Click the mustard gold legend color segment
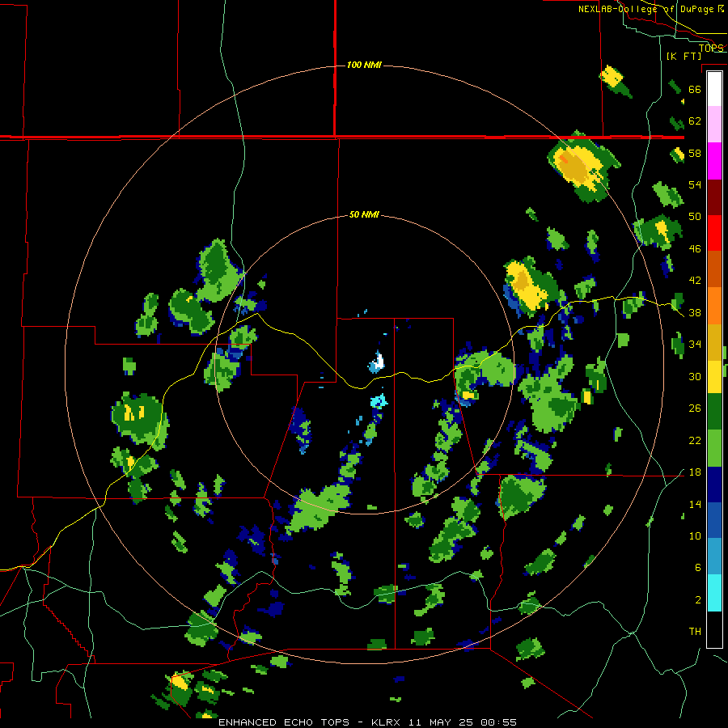Image resolution: width=728 pixels, height=728 pixels. 714,342
